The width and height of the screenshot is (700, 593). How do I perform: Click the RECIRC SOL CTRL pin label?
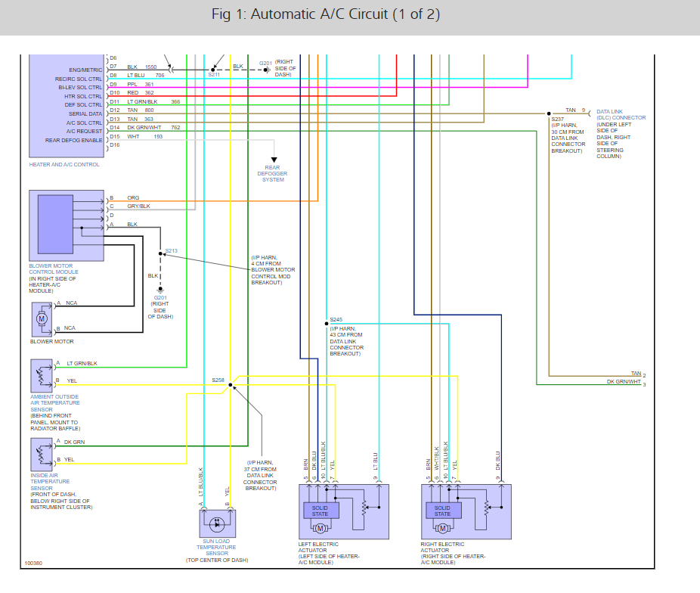tap(79, 79)
